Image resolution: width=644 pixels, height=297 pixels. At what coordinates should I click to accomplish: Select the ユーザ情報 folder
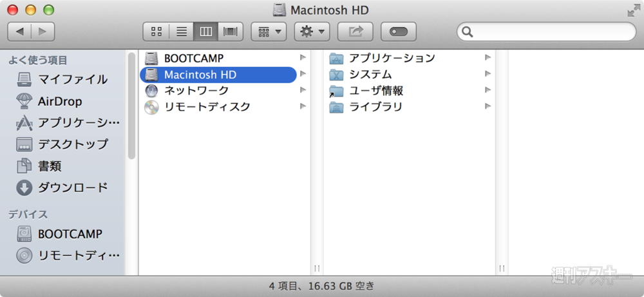(x=410, y=90)
